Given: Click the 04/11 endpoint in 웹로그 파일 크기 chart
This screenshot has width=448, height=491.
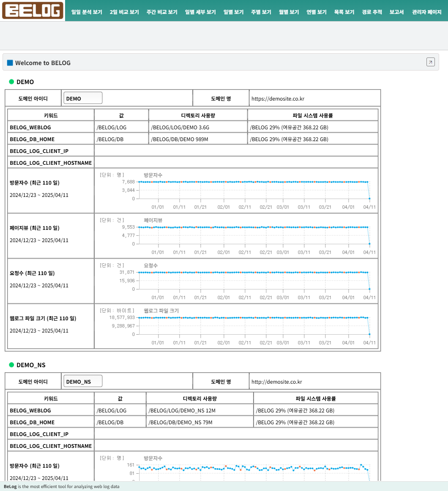Looking at the screenshot, I should (x=370, y=334).
